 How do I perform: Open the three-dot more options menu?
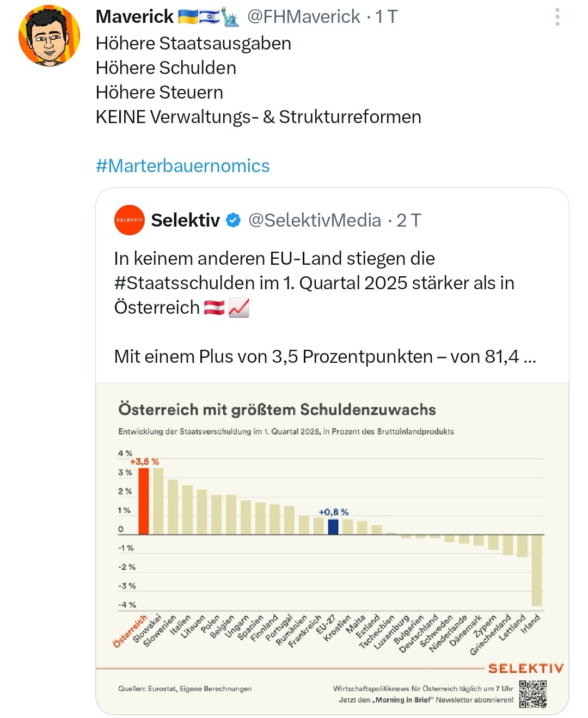coord(557,17)
